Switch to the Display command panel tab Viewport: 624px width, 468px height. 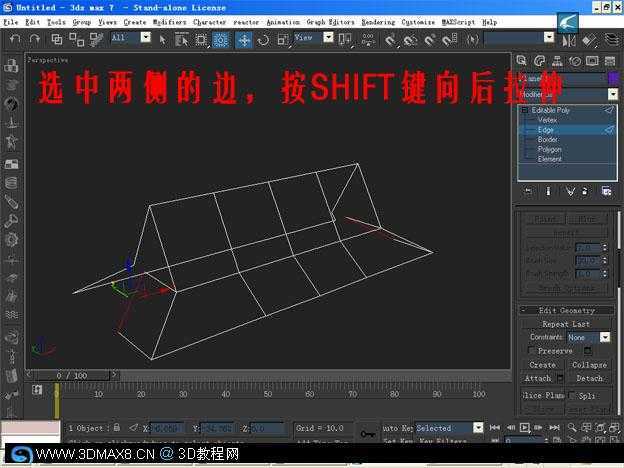pos(592,60)
